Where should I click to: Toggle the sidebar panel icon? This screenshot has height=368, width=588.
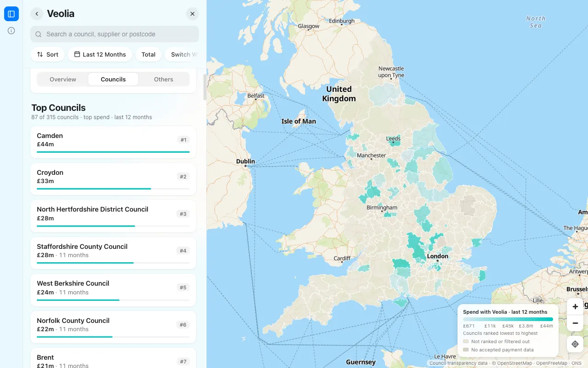(x=11, y=14)
